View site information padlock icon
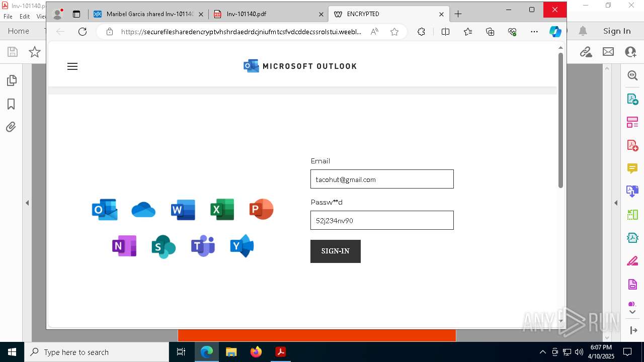Screen dimensions: 644x362 pos(109,32)
